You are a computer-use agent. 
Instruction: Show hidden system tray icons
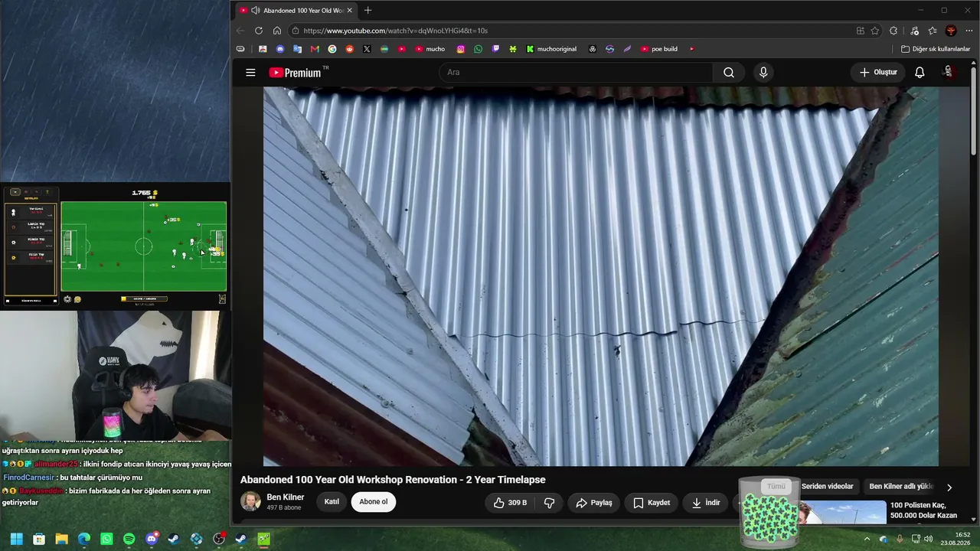click(867, 539)
